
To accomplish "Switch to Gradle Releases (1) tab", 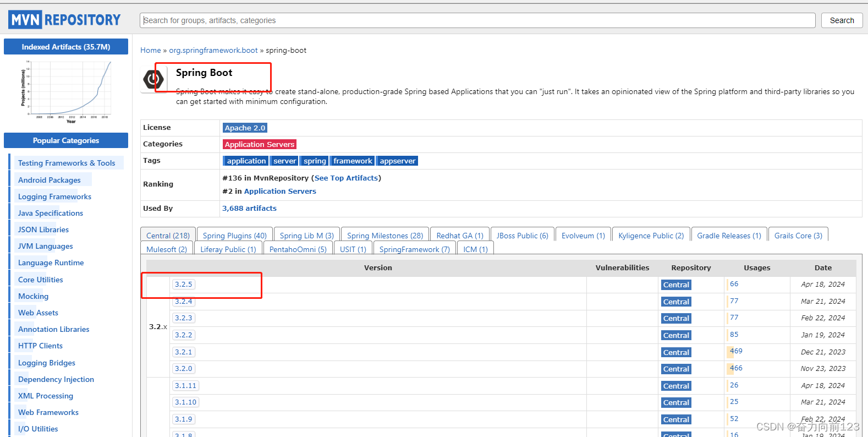I will click(x=729, y=235).
